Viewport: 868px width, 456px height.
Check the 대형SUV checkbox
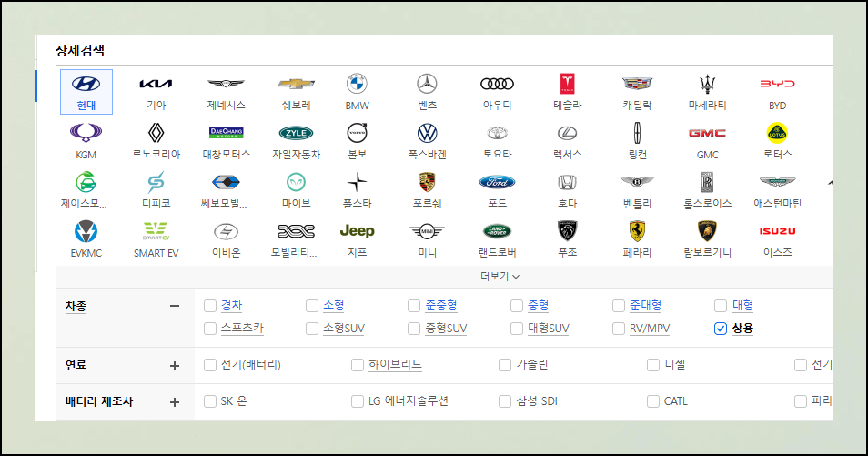pos(517,329)
